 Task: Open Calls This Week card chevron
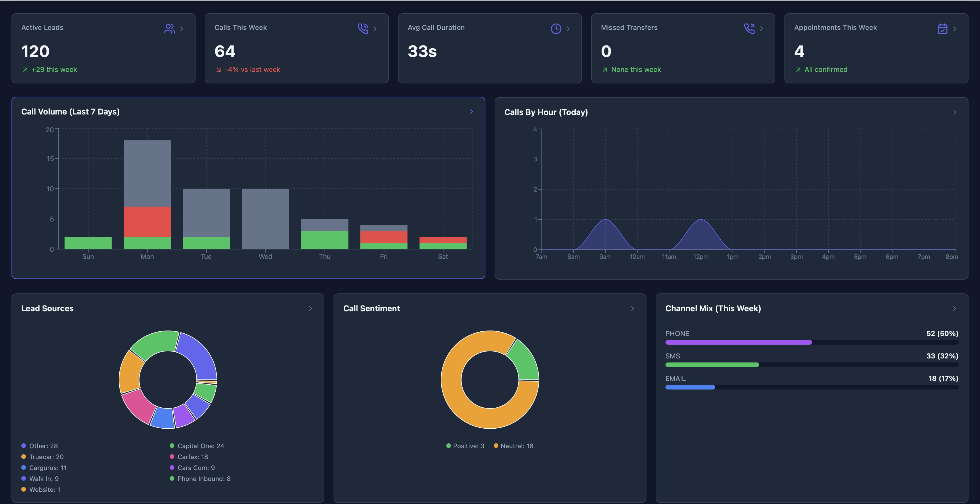(375, 28)
